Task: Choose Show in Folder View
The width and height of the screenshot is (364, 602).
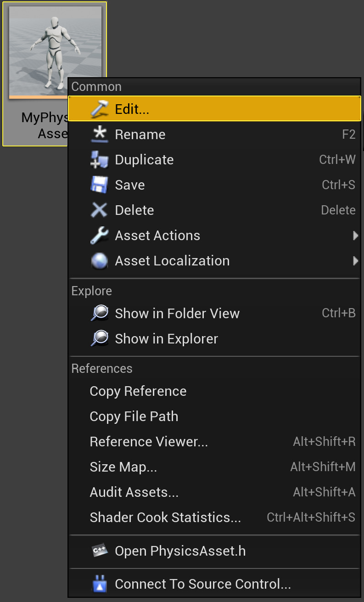Action: (x=177, y=314)
